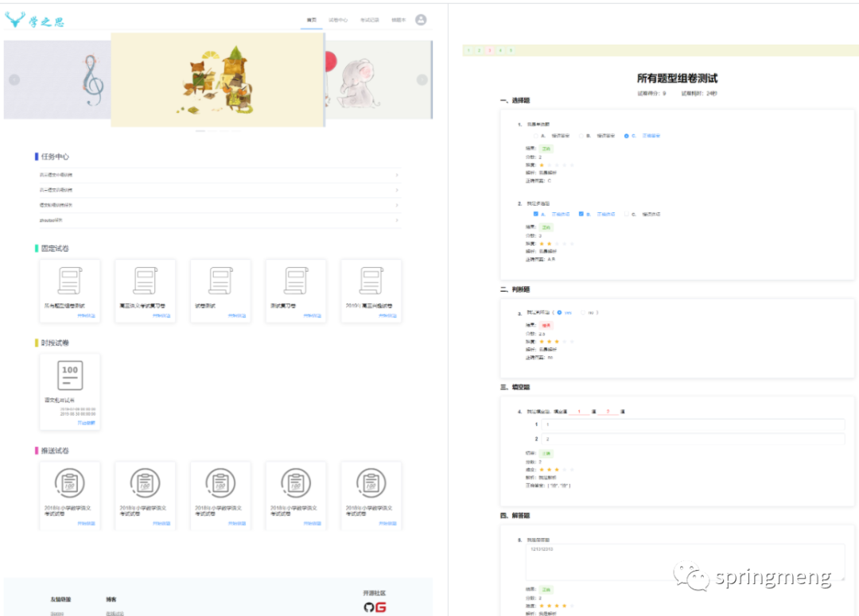
Task: Open the user avatar icon in header
Action: [x=421, y=20]
